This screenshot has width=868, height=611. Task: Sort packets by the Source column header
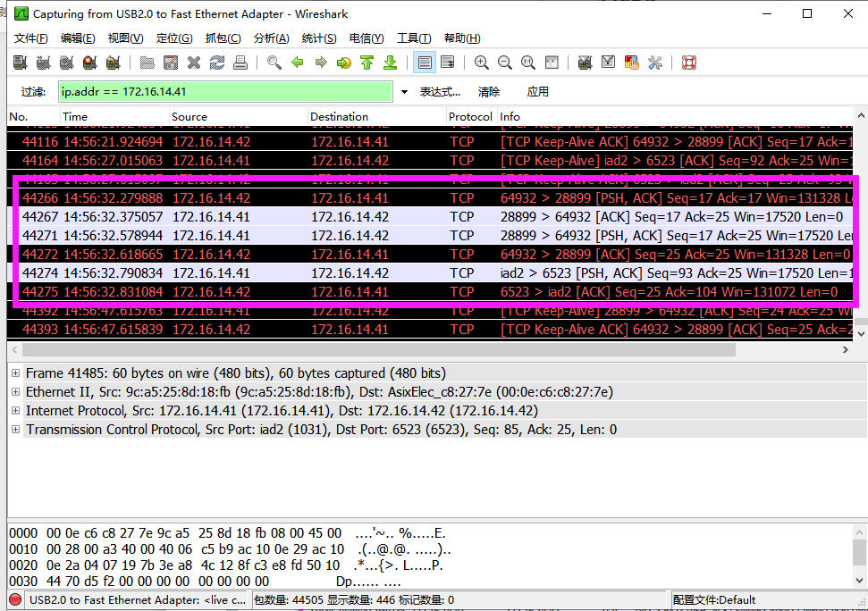(x=239, y=117)
